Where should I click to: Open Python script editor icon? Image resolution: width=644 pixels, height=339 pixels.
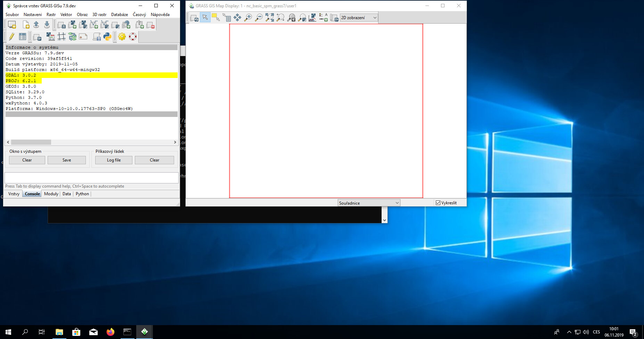click(x=107, y=37)
